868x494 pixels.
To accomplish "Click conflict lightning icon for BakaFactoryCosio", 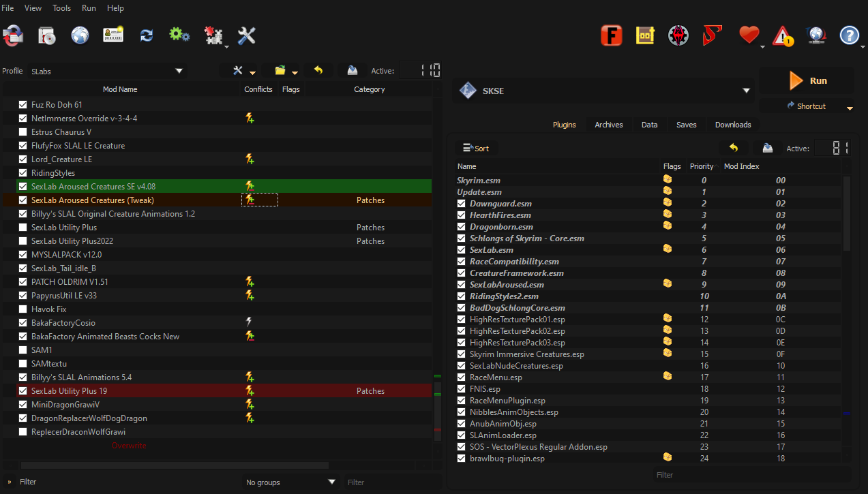I will (x=249, y=322).
